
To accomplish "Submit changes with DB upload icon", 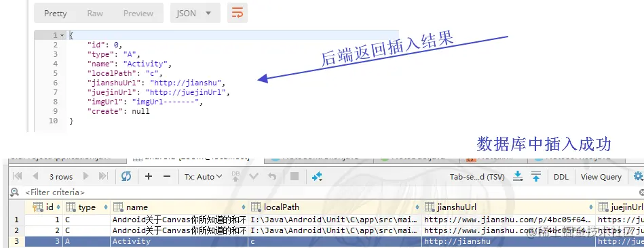I will click(235, 176).
